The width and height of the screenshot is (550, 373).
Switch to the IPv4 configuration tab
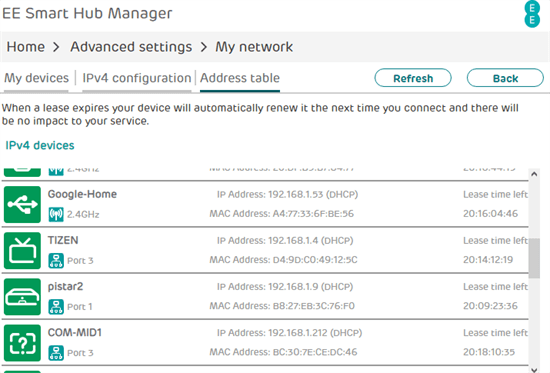tap(137, 78)
